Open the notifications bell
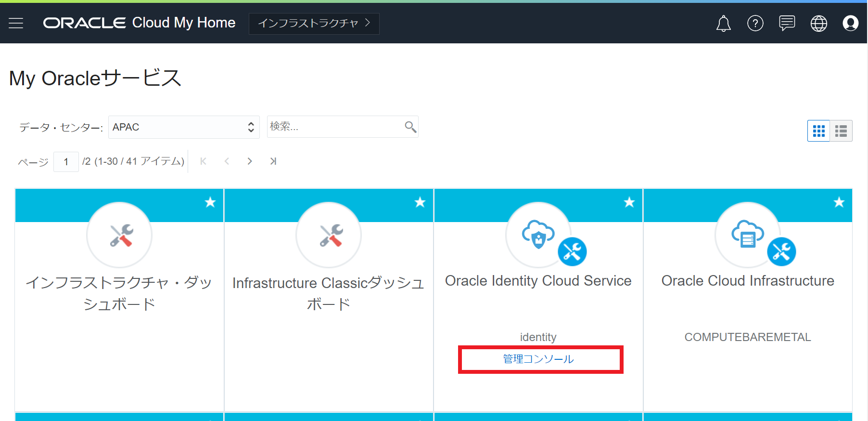 click(x=723, y=23)
